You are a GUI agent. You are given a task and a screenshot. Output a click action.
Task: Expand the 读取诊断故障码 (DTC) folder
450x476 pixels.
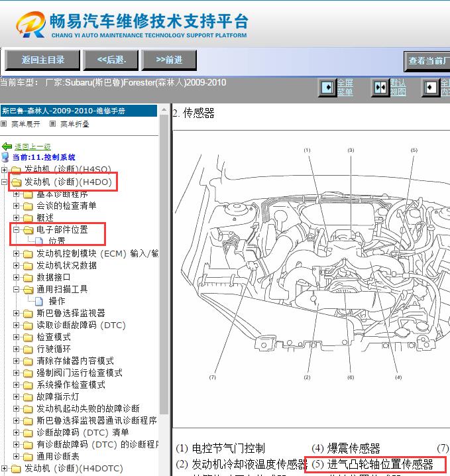[x=16, y=325]
